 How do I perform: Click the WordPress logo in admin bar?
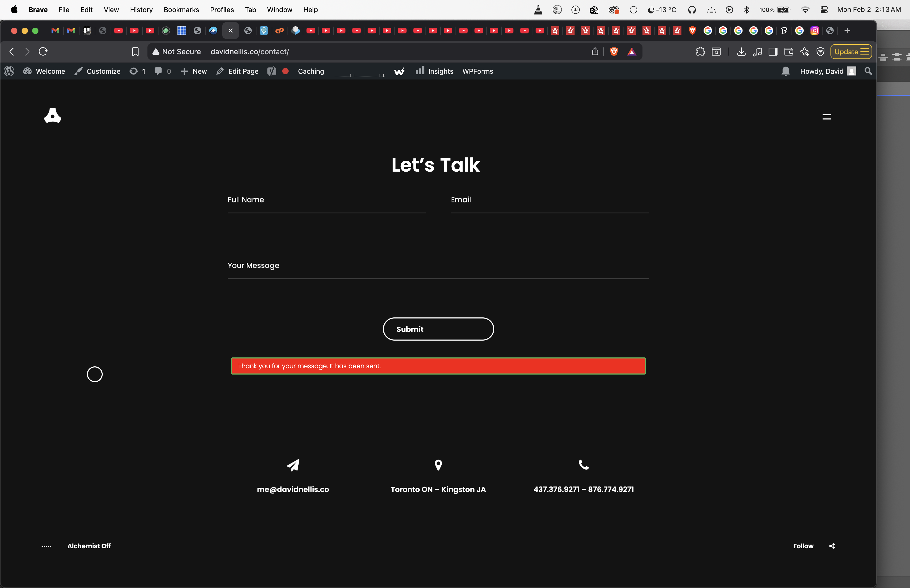[9, 71]
